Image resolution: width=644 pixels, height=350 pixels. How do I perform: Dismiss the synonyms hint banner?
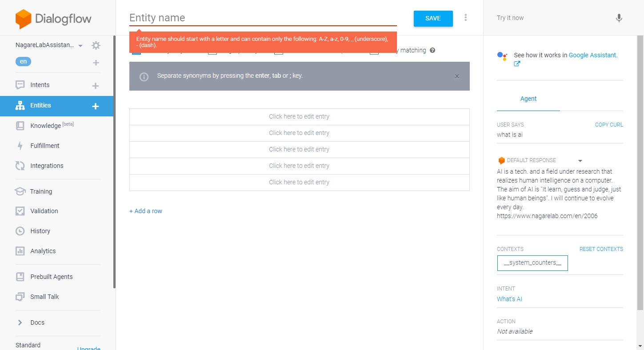pos(457,76)
